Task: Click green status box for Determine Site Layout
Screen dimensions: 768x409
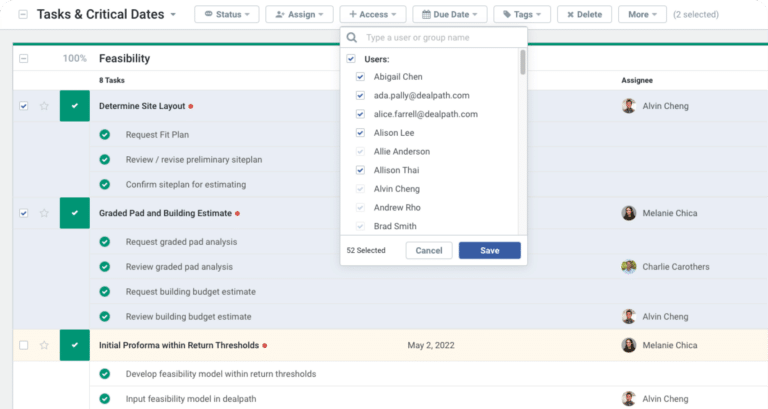Action: 74,106
